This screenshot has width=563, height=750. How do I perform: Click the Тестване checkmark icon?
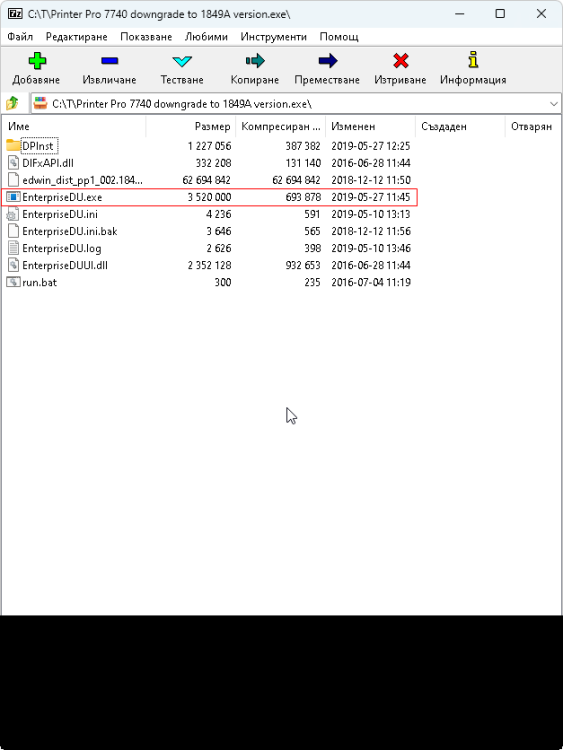[x=182, y=61]
